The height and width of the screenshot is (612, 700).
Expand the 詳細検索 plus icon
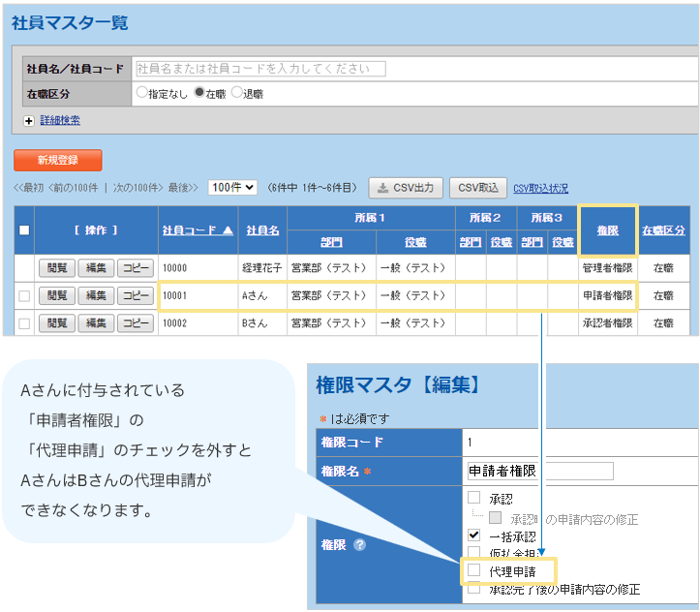click(29, 121)
